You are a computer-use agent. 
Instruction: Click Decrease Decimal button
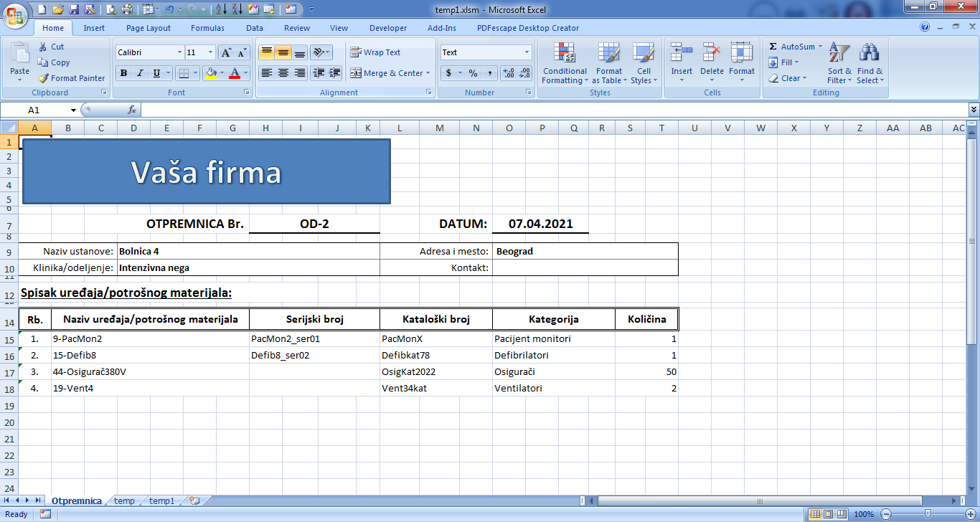tap(524, 73)
